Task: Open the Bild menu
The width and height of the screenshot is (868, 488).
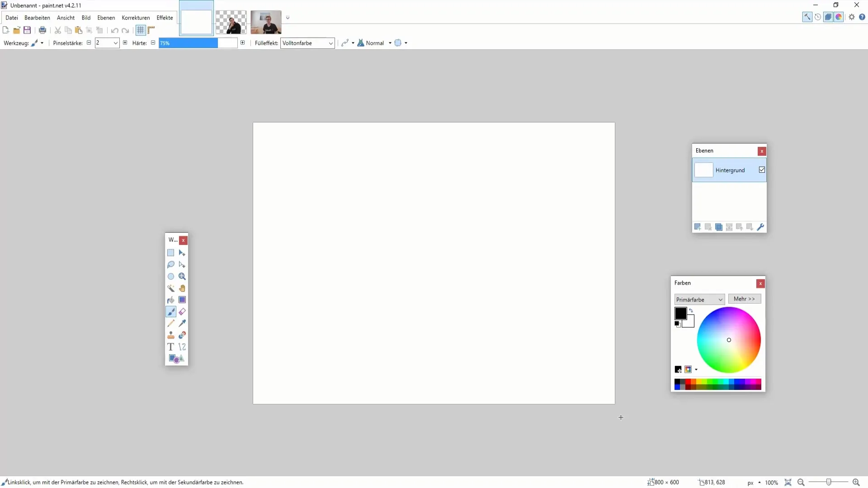Action: pos(86,18)
